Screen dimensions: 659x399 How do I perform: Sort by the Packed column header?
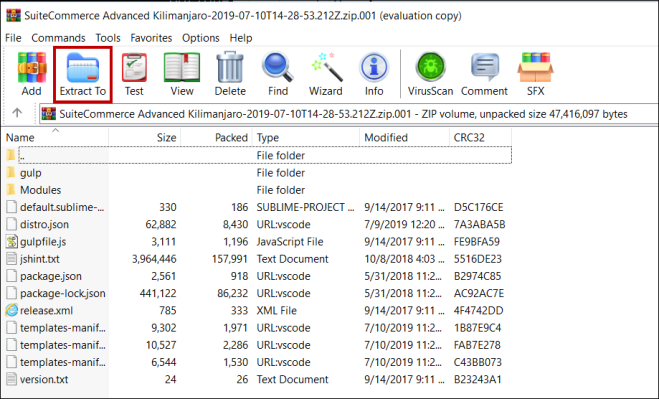point(216,137)
